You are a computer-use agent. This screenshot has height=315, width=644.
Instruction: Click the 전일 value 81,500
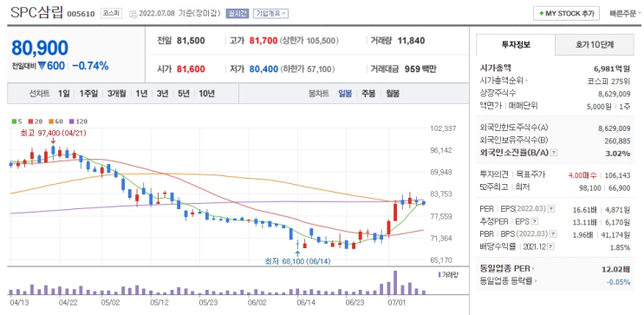(191, 41)
